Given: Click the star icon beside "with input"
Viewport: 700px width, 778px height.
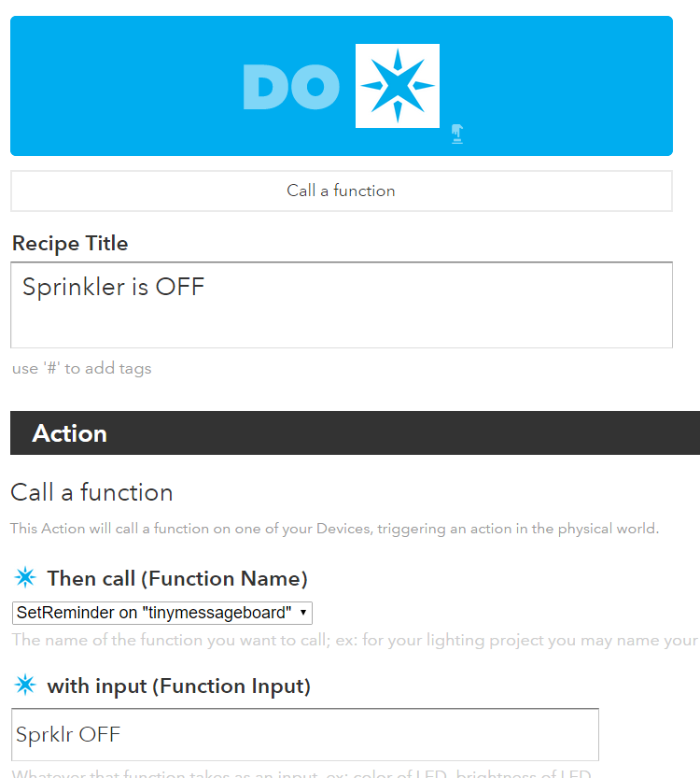Looking at the screenshot, I should click(25, 686).
